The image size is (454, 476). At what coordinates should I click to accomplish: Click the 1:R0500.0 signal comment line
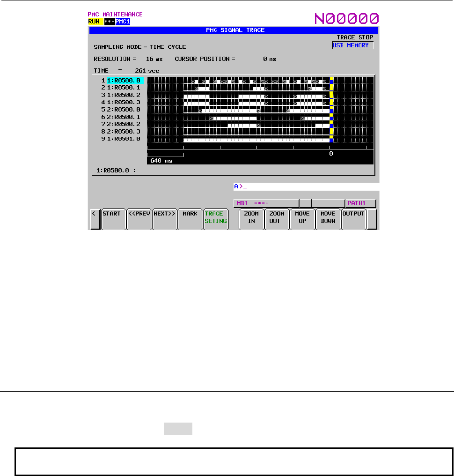(x=116, y=171)
